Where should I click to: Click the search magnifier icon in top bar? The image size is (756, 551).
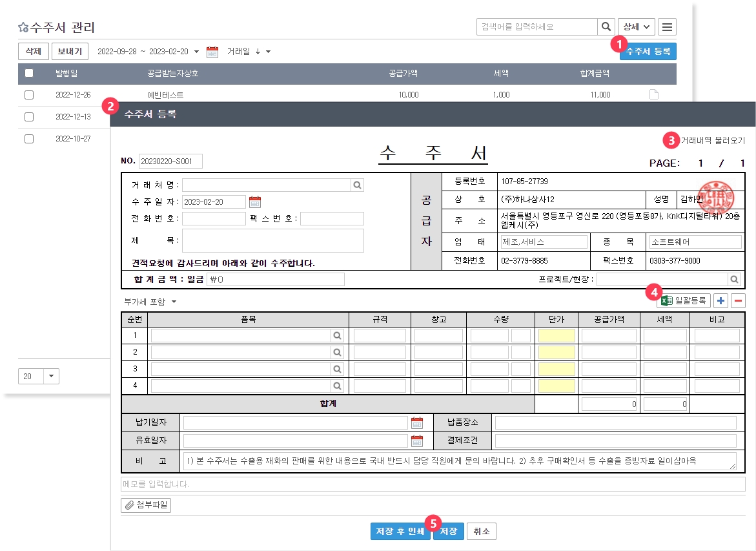606,27
